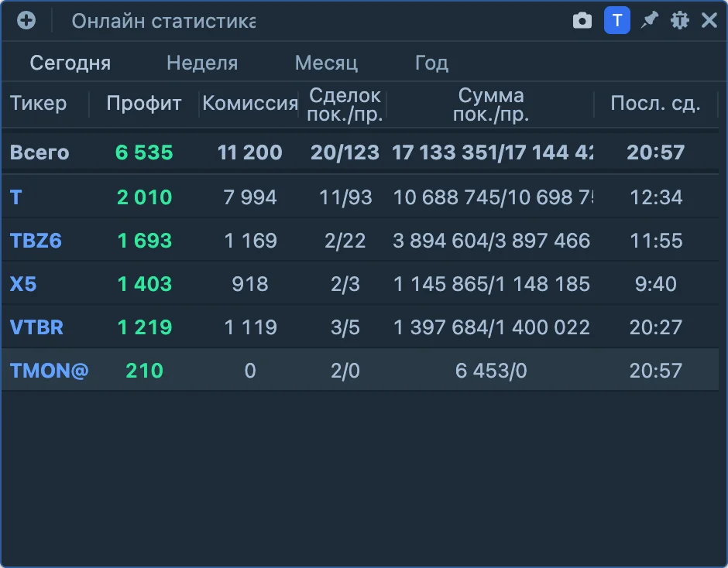Close the Онлайн статистика widget
The image size is (728, 568).
coord(709,20)
